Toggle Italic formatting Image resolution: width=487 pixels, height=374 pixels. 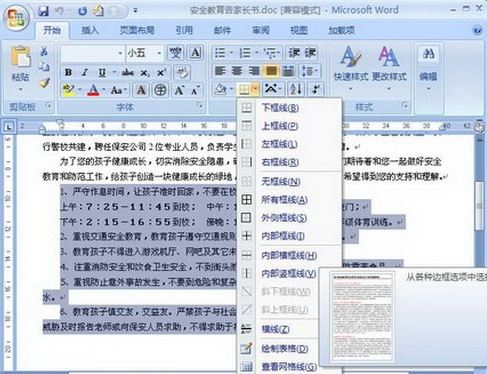coord(85,72)
